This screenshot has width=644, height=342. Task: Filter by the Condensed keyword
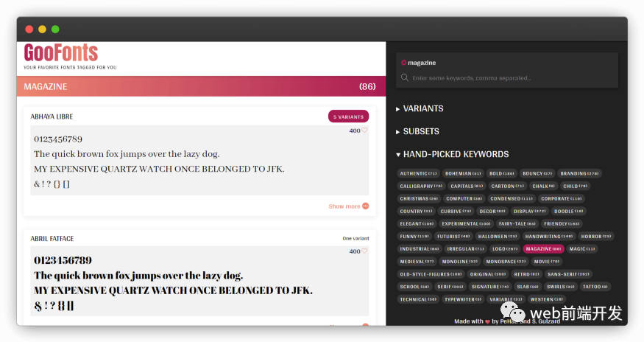pyautogui.click(x=512, y=198)
